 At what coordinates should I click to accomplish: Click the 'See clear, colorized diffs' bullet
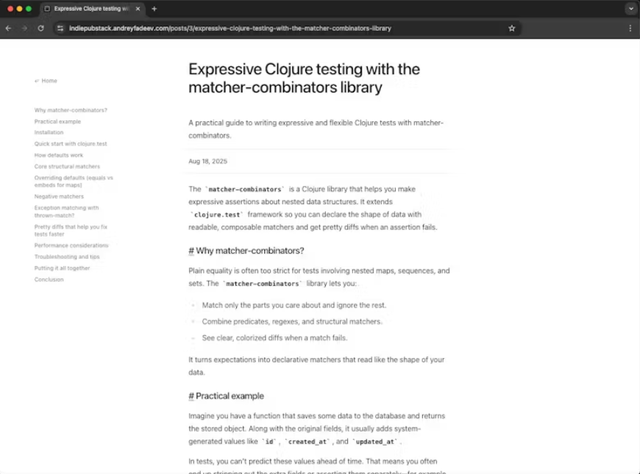point(275,338)
